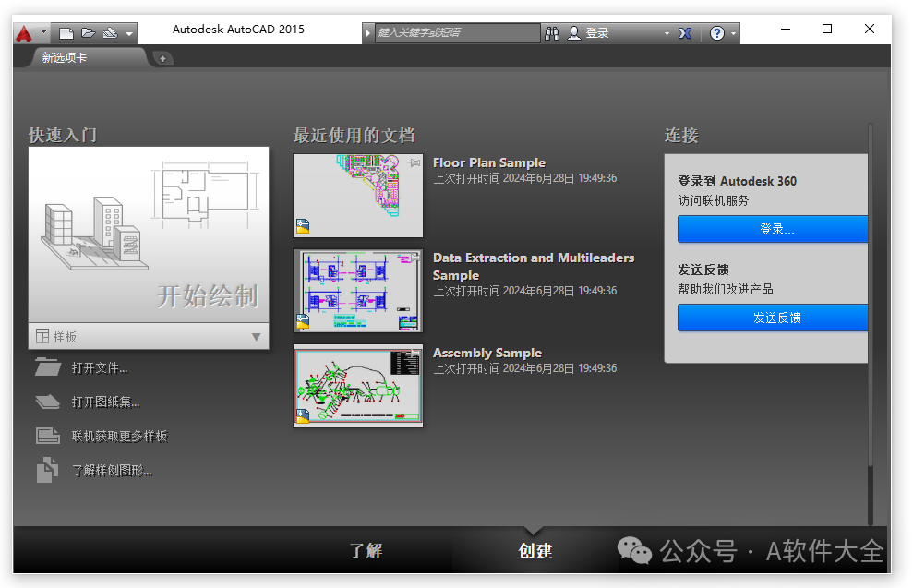Open Autodesk Exchange Apps X icon
This screenshot has width=913, height=588.
(685, 33)
